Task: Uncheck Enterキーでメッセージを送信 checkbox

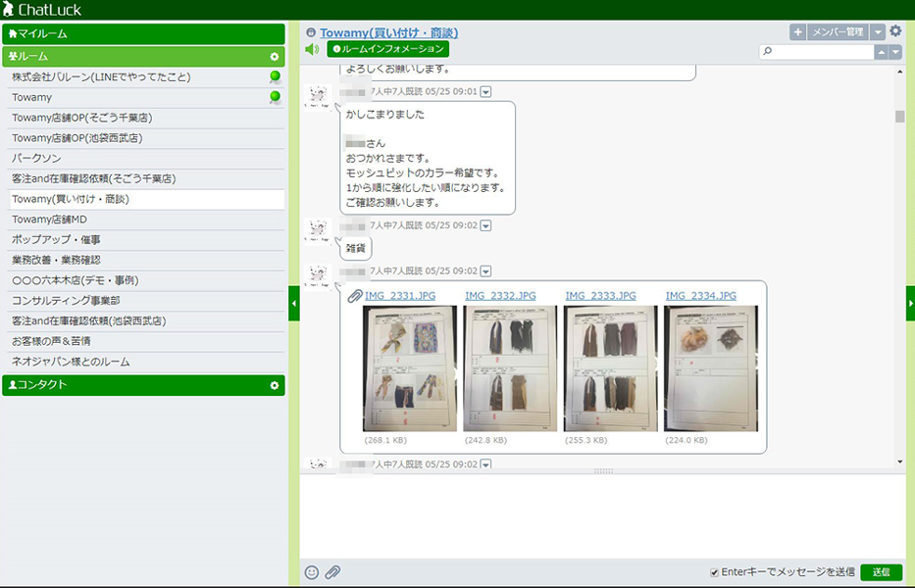Action: [x=714, y=572]
